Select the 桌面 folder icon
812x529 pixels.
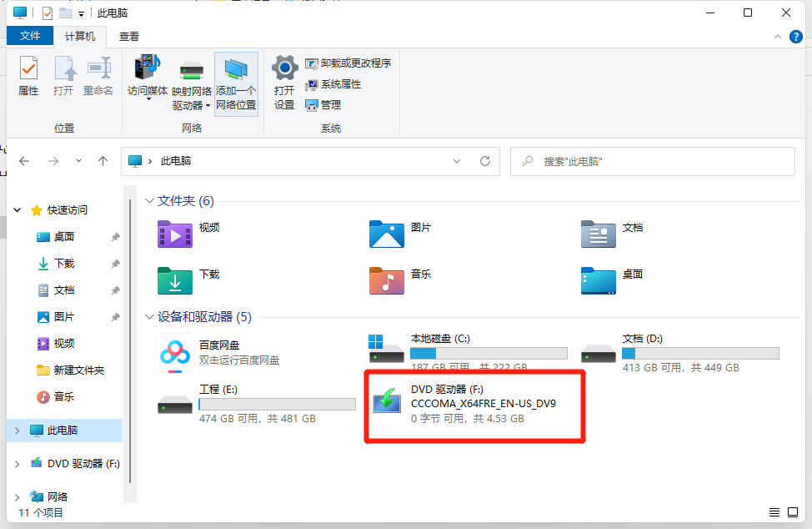tap(598, 280)
